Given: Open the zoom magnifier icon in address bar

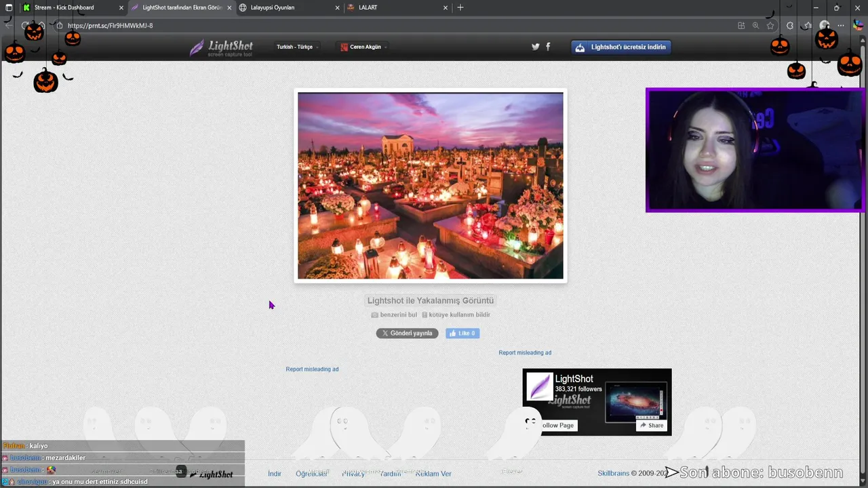Looking at the screenshot, I should [755, 26].
